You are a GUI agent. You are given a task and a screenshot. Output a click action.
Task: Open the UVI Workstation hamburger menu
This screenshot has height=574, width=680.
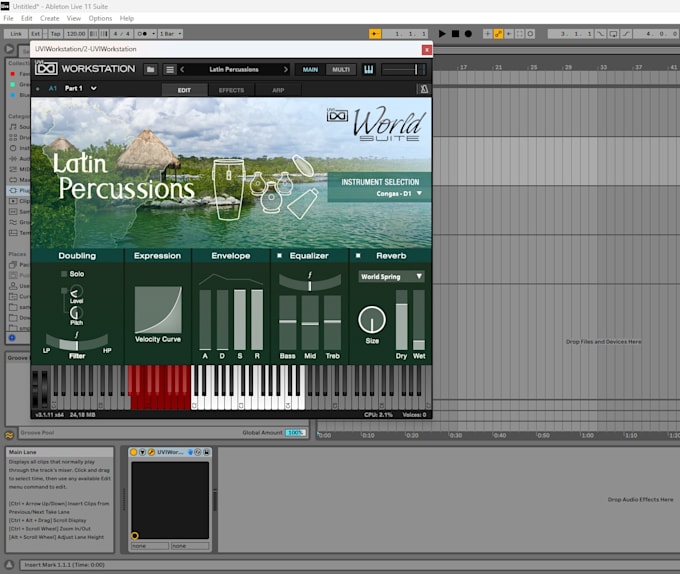pos(170,69)
